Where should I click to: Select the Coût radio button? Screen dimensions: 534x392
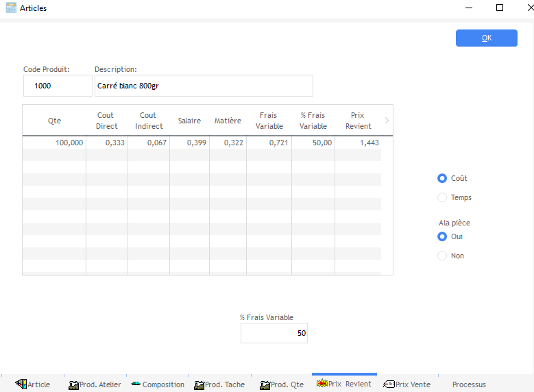click(442, 178)
